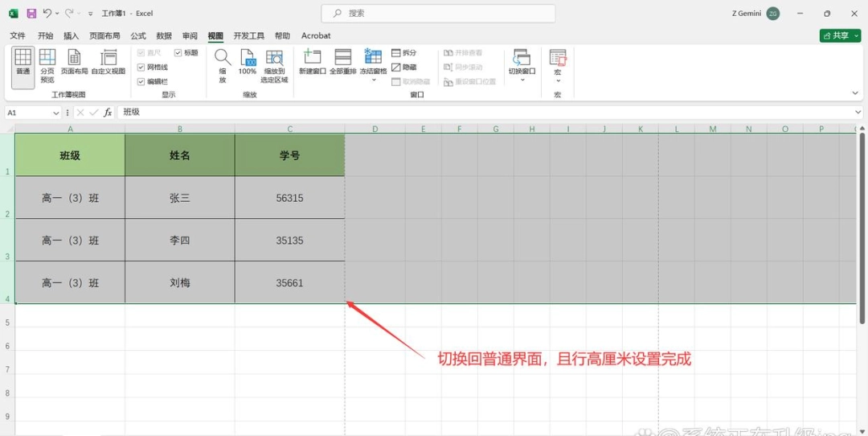
Task: Click 隐藏 hide window
Action: (404, 67)
